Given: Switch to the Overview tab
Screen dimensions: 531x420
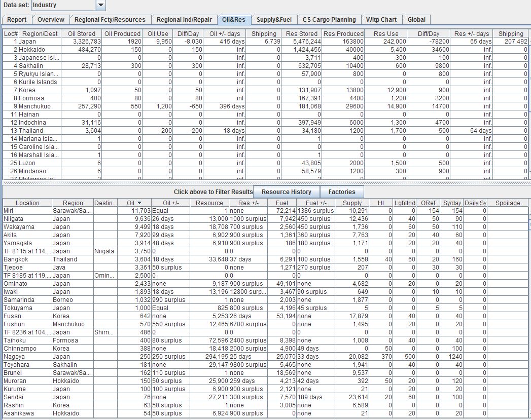Looking at the screenshot, I should 51,20.
